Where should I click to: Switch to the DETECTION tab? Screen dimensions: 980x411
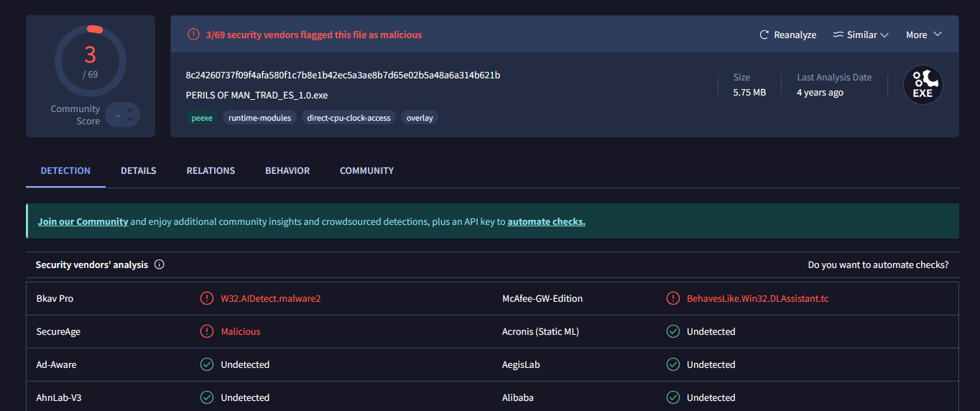tap(65, 171)
